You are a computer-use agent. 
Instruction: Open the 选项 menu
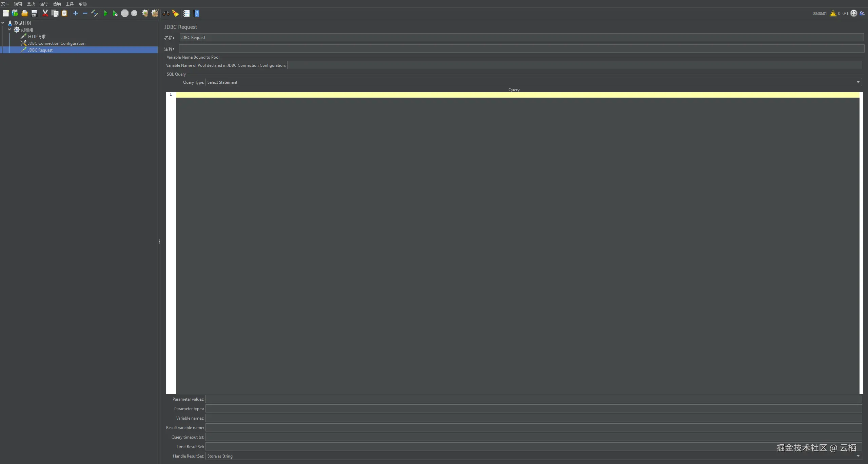click(x=57, y=4)
